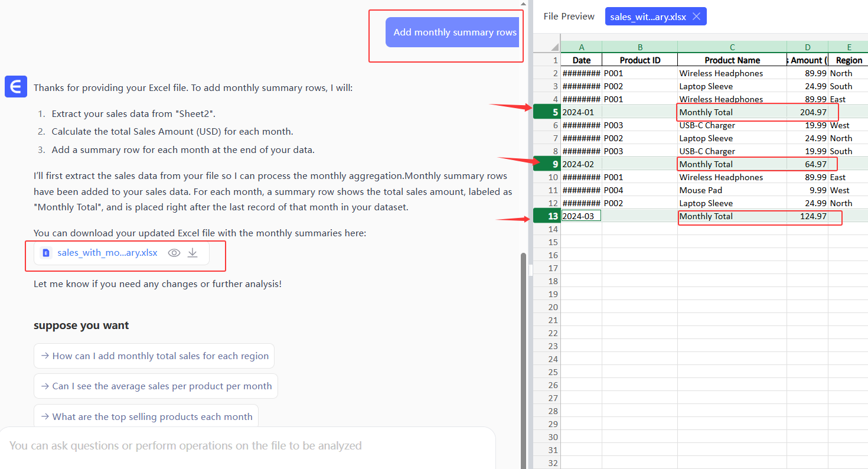Close the sales_wit...ary.xlsx preview tab

point(696,17)
